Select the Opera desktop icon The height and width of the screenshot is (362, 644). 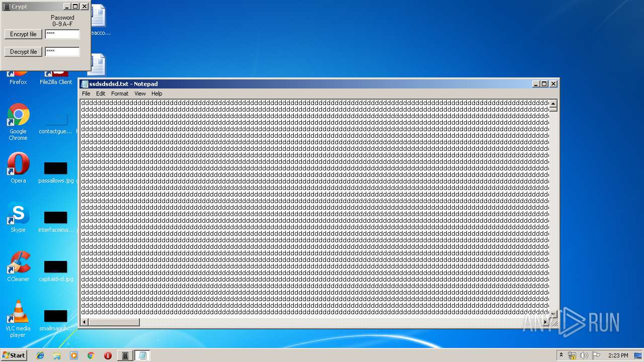point(18,168)
